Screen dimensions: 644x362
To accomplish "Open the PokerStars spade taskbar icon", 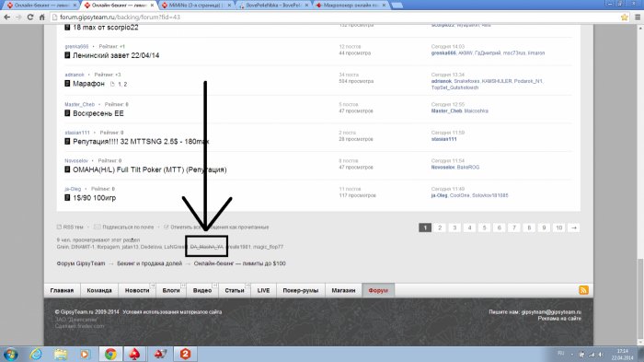I will click(x=134, y=354).
